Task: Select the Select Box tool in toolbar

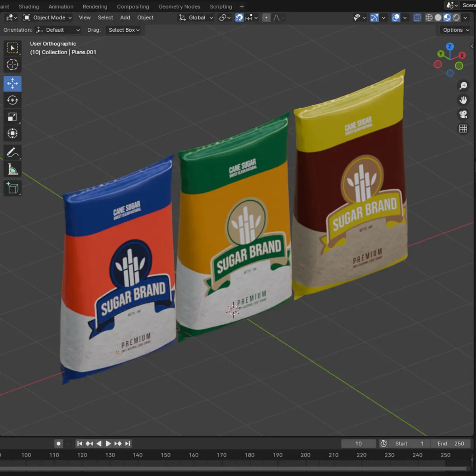Action: click(13, 48)
